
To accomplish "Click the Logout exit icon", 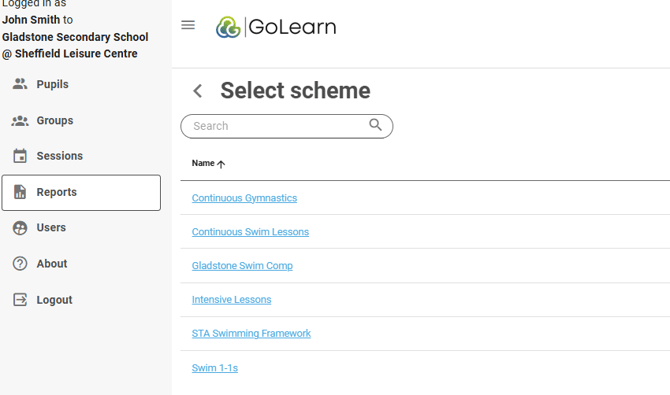I will (x=20, y=300).
